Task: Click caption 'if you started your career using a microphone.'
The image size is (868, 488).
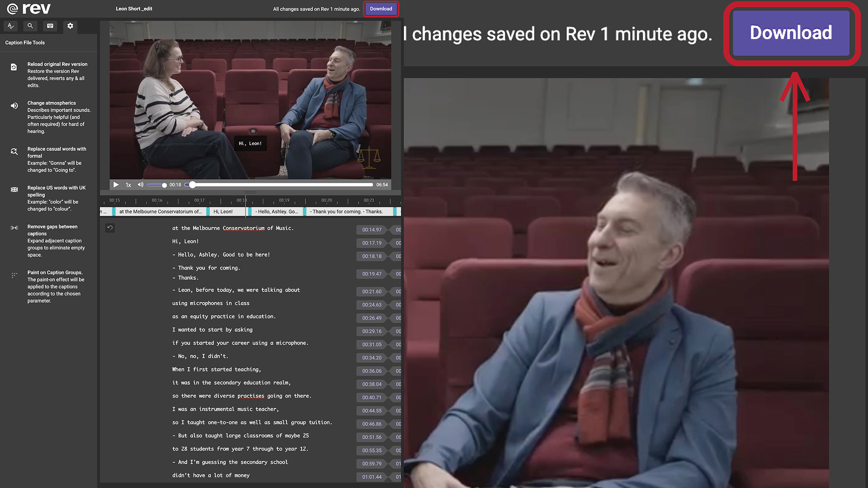Action: point(240,343)
